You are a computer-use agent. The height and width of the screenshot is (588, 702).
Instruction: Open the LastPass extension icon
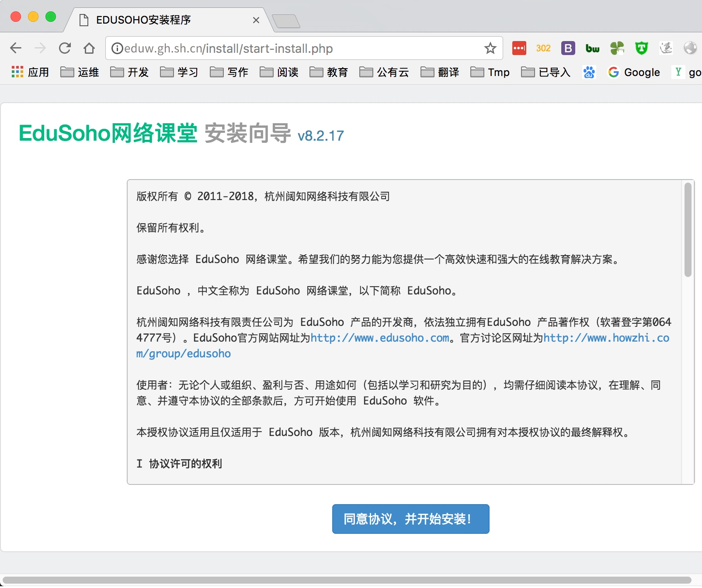pyautogui.click(x=518, y=48)
